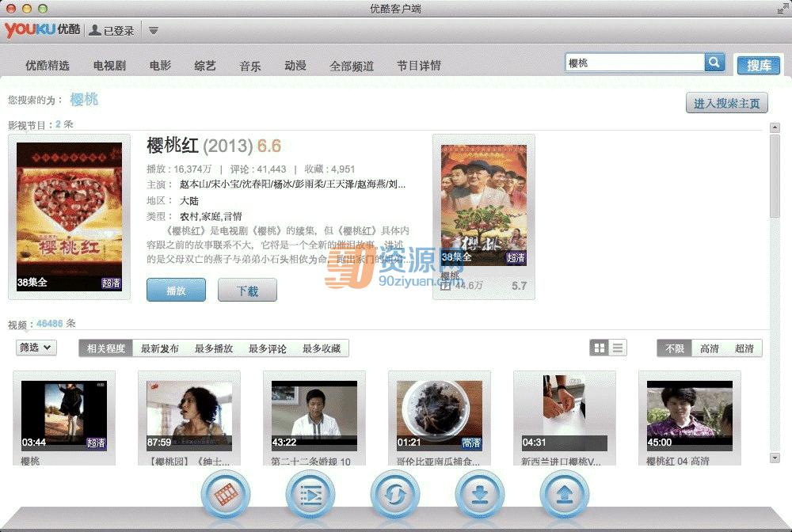Click the Youku logo
The width and height of the screenshot is (792, 532).
(43, 29)
